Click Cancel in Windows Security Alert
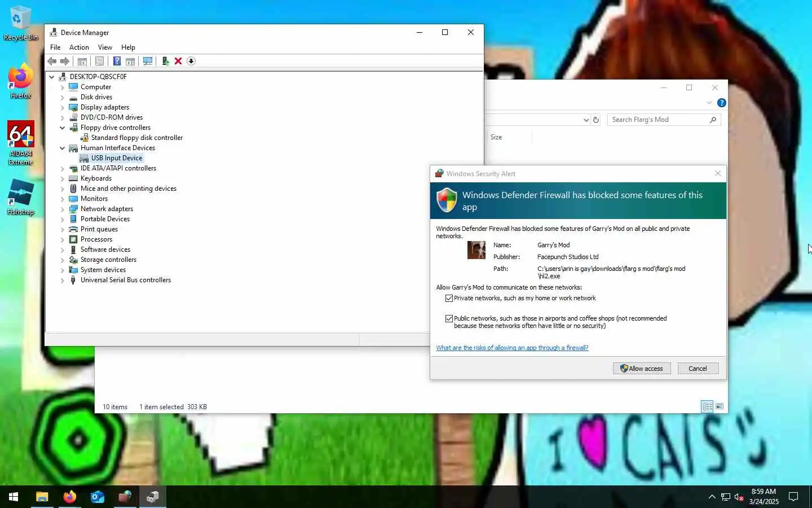 coord(698,369)
